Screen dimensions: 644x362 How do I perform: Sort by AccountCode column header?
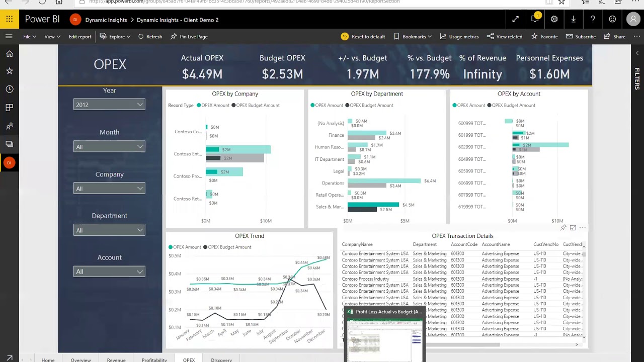pos(464,244)
